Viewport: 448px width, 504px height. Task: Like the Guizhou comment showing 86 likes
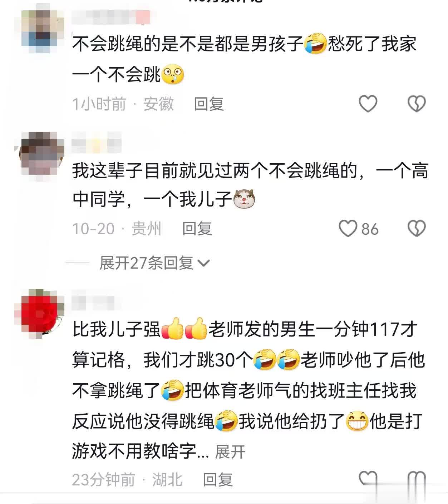[348, 229]
